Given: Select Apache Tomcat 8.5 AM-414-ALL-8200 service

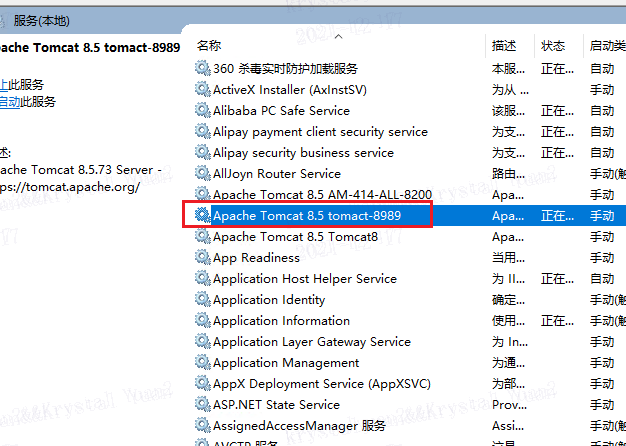Looking at the screenshot, I should click(x=323, y=194).
